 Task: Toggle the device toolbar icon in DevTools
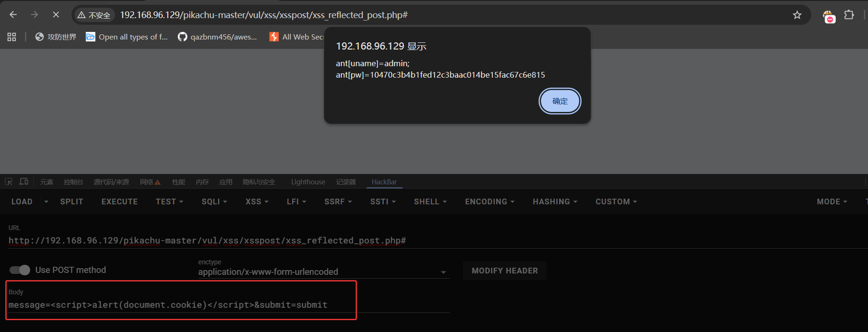(x=24, y=182)
